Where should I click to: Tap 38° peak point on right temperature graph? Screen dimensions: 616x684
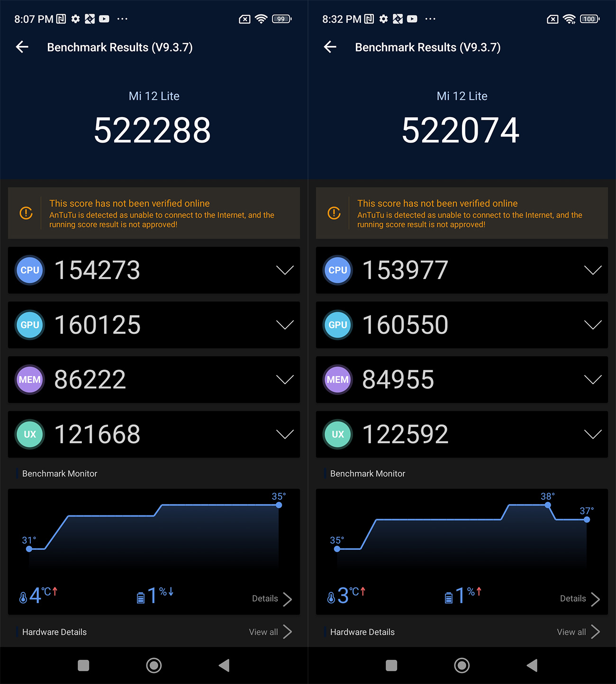548,505
